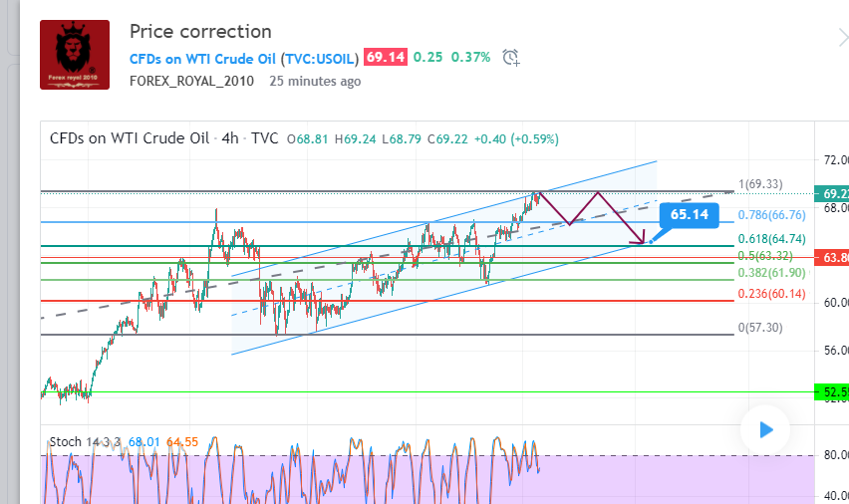Click the red 69.14 price badge
Viewport: 849px width, 504px height.
pos(385,58)
